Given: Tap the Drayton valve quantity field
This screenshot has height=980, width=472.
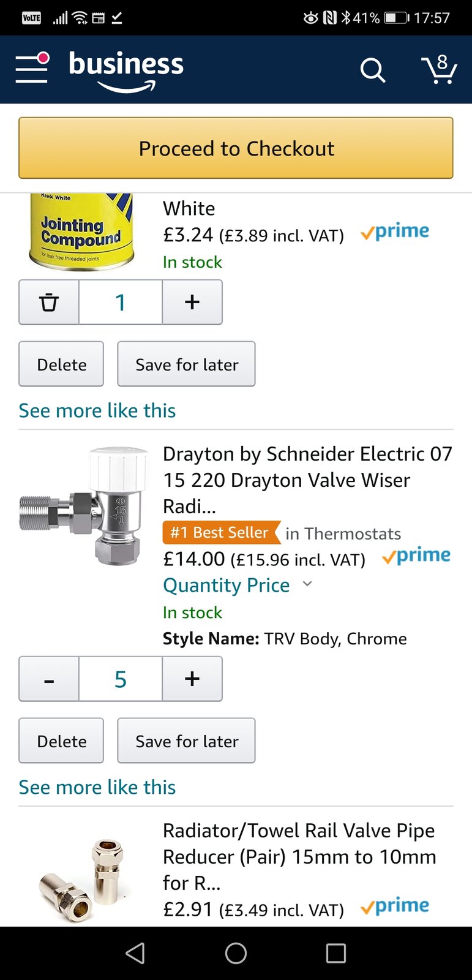Looking at the screenshot, I should pos(121,679).
